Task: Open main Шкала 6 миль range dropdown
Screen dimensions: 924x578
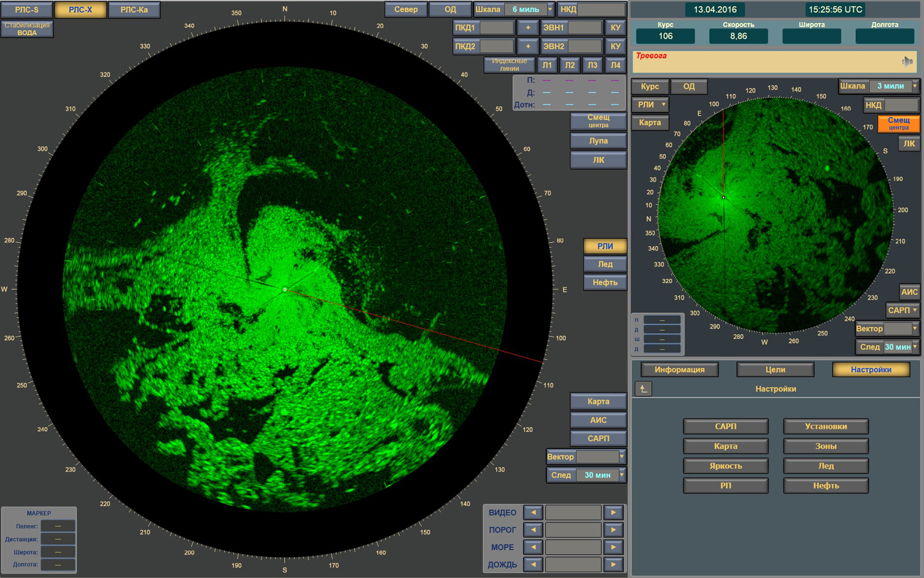Action: (x=550, y=10)
